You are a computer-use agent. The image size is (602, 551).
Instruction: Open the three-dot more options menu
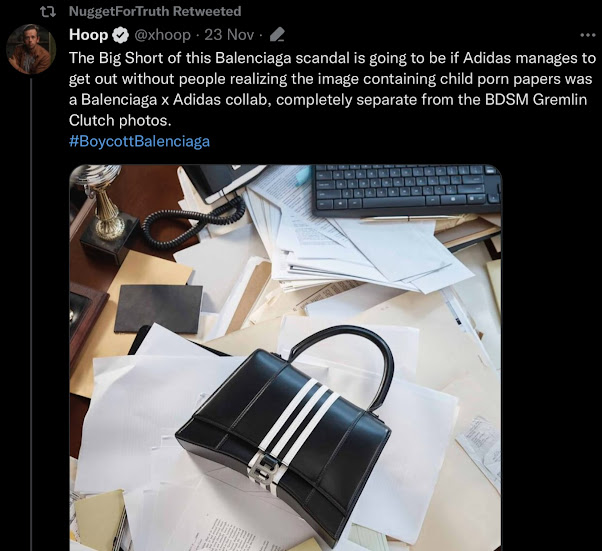[x=587, y=35]
